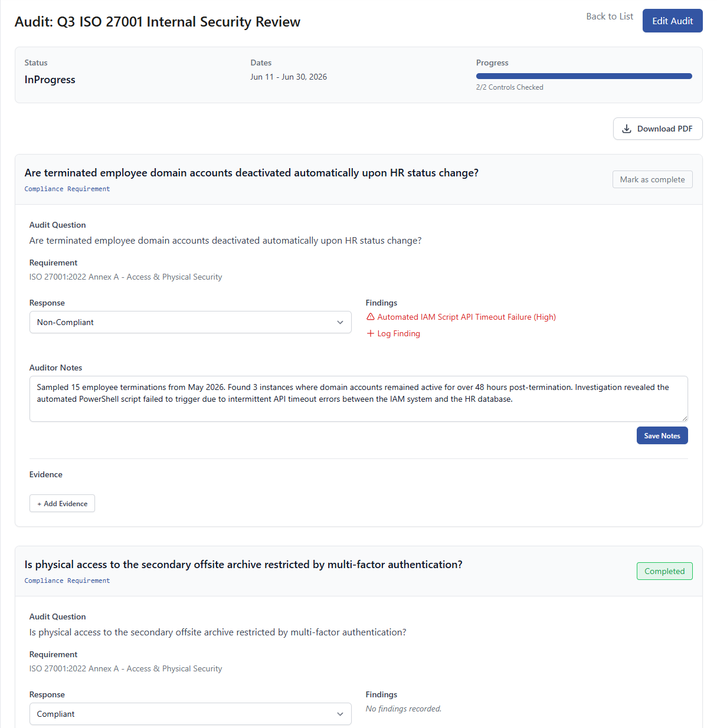Click the controls checked progress bar
Viewport: 717px width, 728px height.
[x=584, y=76]
